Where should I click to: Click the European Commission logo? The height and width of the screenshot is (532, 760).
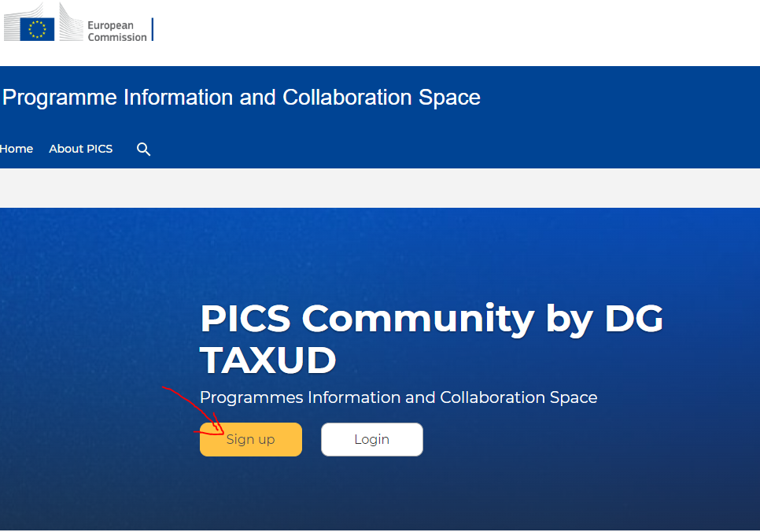click(78, 23)
